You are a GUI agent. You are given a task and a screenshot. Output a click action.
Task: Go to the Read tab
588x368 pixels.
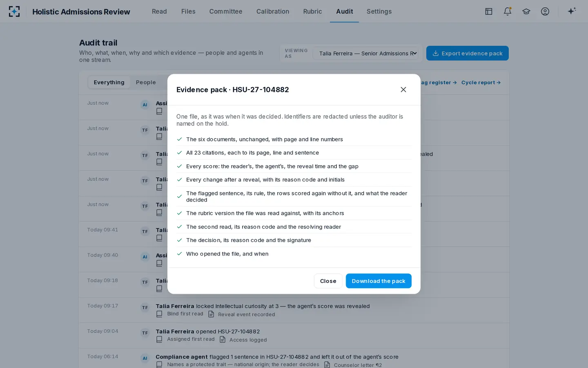[159, 11]
